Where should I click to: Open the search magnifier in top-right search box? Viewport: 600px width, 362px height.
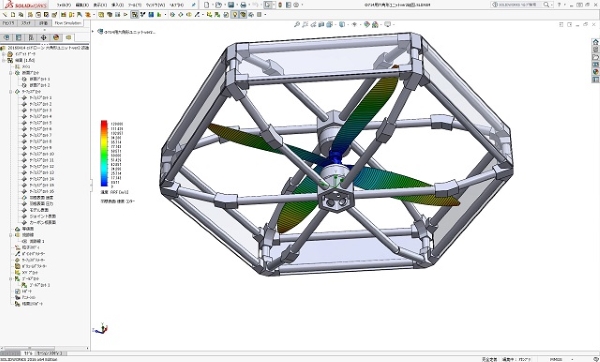click(x=546, y=5)
